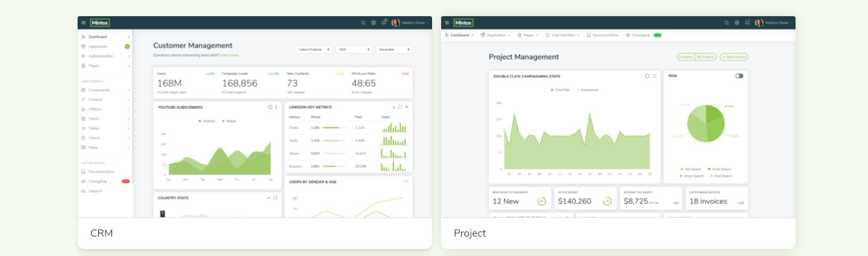868x256 pixels.
Task: Expand fullscreen on Double Click Campaigning Stats
Action: pyautogui.click(x=655, y=76)
